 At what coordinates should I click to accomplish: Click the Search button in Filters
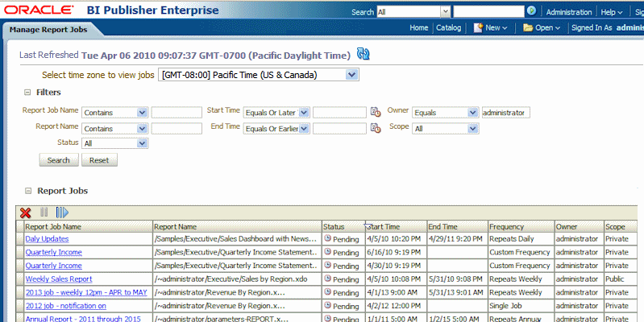59,160
